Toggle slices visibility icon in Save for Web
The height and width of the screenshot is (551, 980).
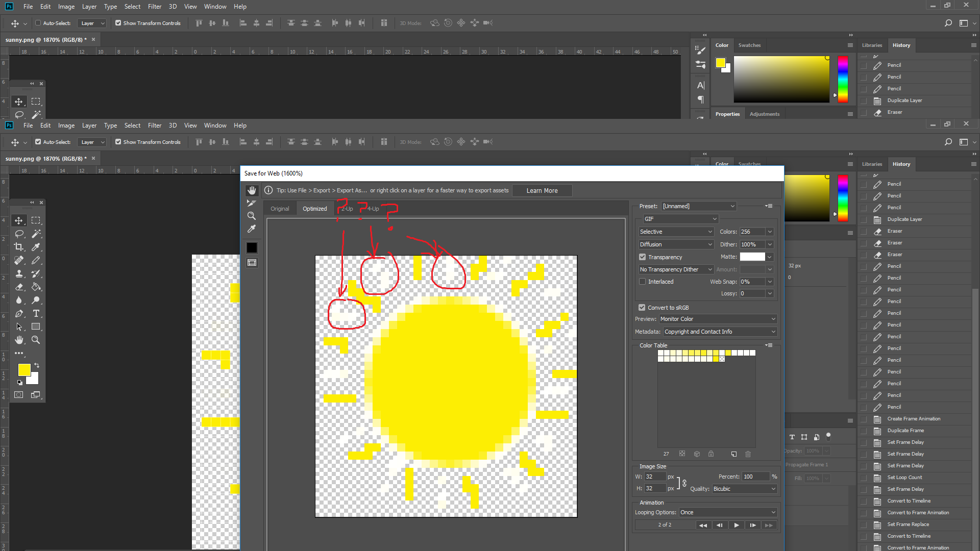coord(252,263)
